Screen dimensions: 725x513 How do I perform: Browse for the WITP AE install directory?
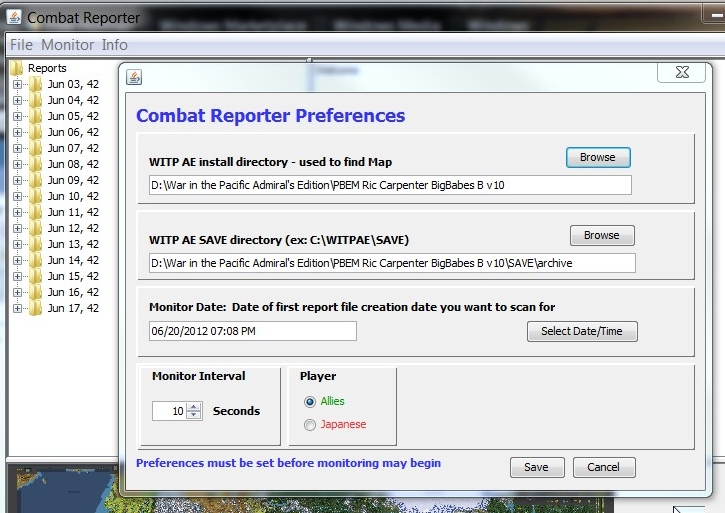598,157
